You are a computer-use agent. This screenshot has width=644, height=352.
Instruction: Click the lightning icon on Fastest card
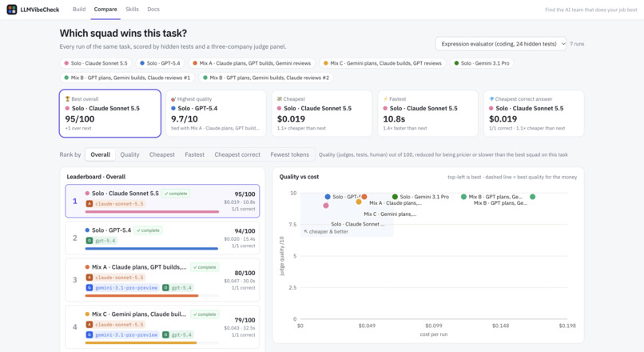click(x=385, y=98)
